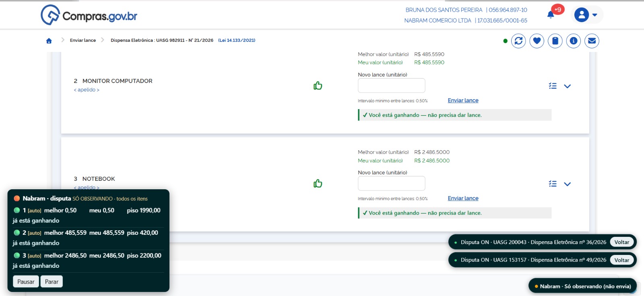Expand the MONITOR COMPUTADOR item chevron

tap(568, 86)
